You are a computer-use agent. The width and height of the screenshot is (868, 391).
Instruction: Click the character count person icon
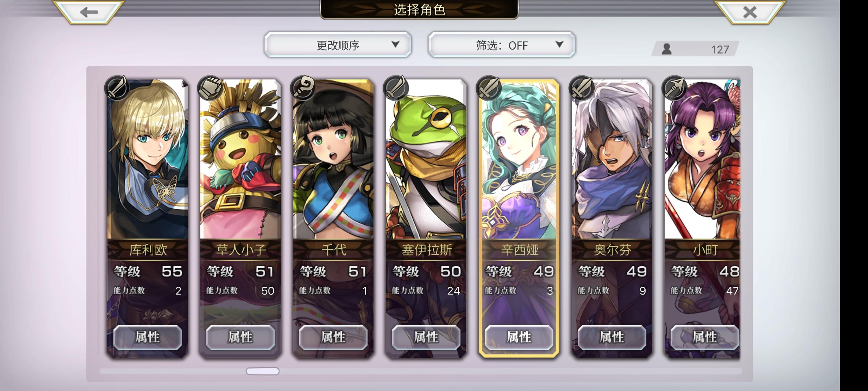[x=666, y=49]
